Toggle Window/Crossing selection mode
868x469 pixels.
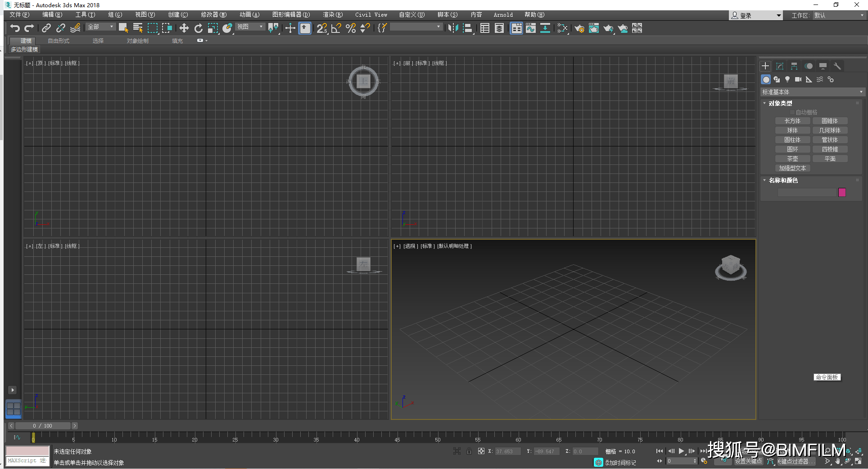point(167,28)
